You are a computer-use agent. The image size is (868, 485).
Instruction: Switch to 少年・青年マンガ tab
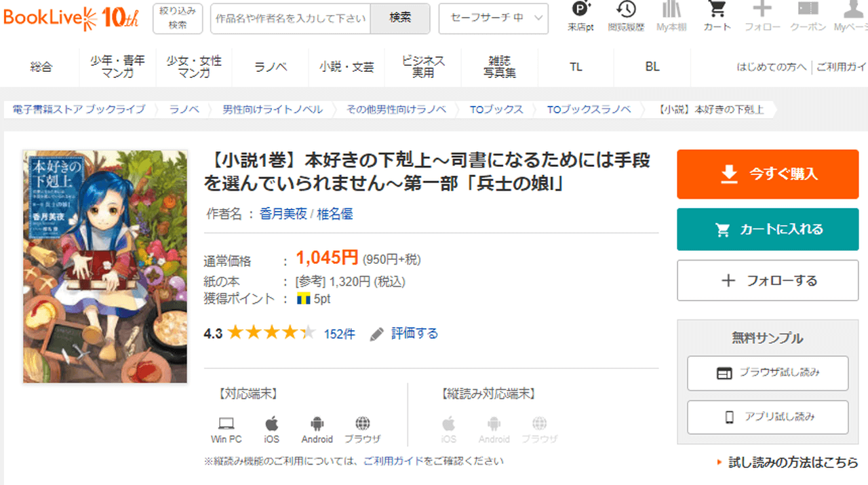click(x=117, y=67)
